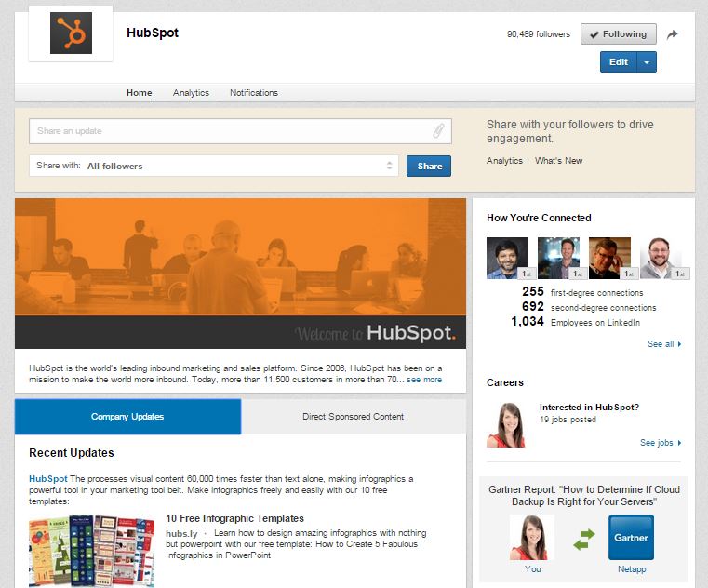Select the Direct Sponsored Content tab
Viewport: 708px width, 588px height.
point(354,417)
